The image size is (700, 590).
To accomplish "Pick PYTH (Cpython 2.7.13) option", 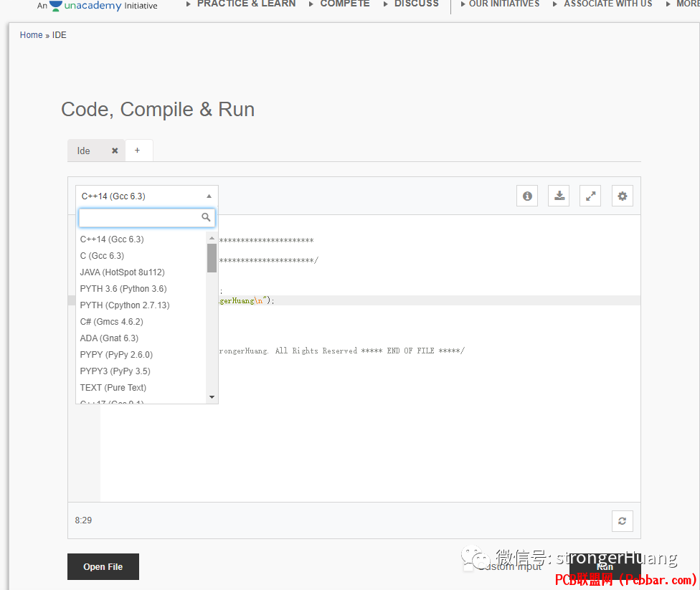I will pyautogui.click(x=141, y=305).
